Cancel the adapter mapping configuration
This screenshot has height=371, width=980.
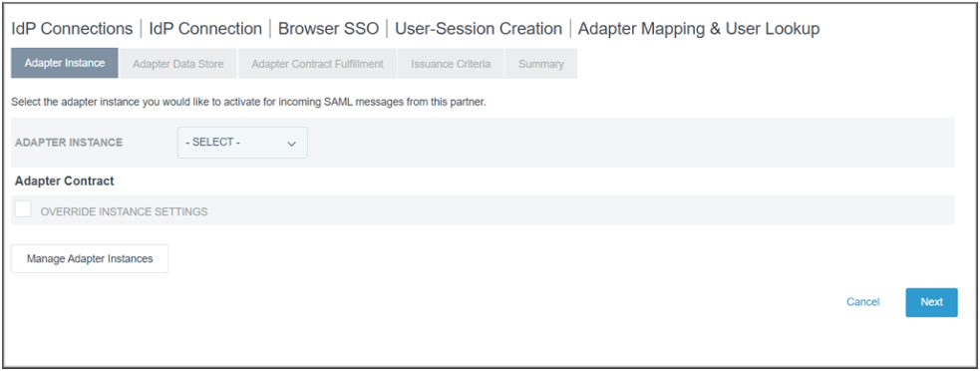(x=863, y=302)
